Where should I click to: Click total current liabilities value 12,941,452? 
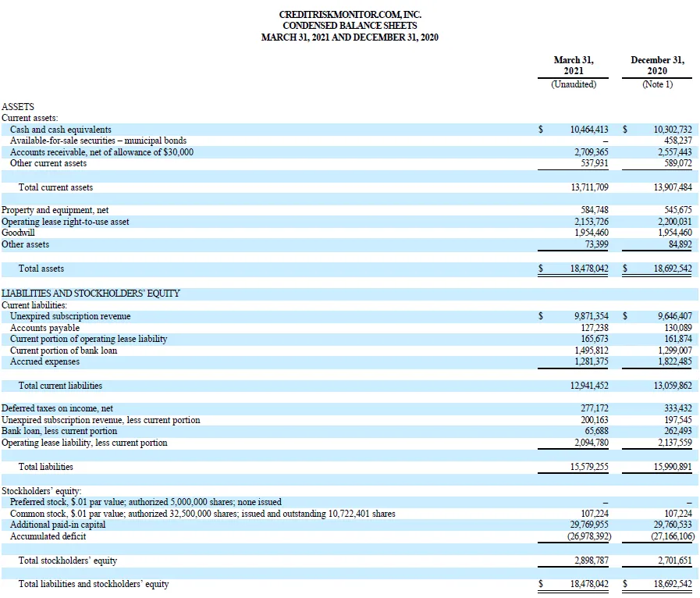(x=589, y=386)
